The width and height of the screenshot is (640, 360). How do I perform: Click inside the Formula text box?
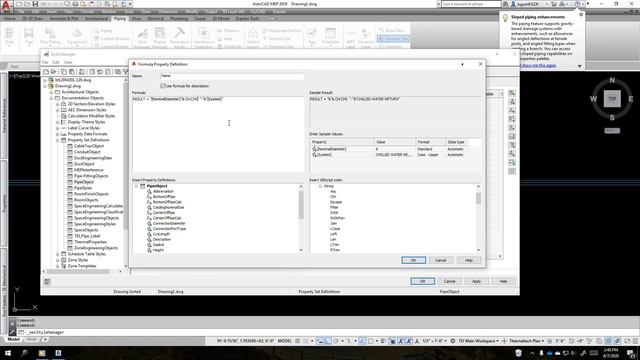(218, 134)
